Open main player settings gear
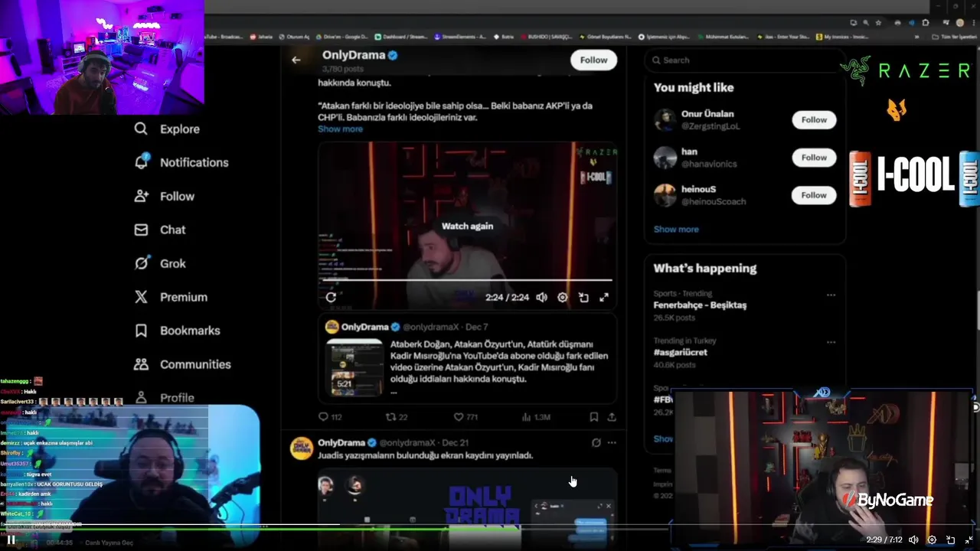Image resolution: width=980 pixels, height=551 pixels. pos(932,540)
